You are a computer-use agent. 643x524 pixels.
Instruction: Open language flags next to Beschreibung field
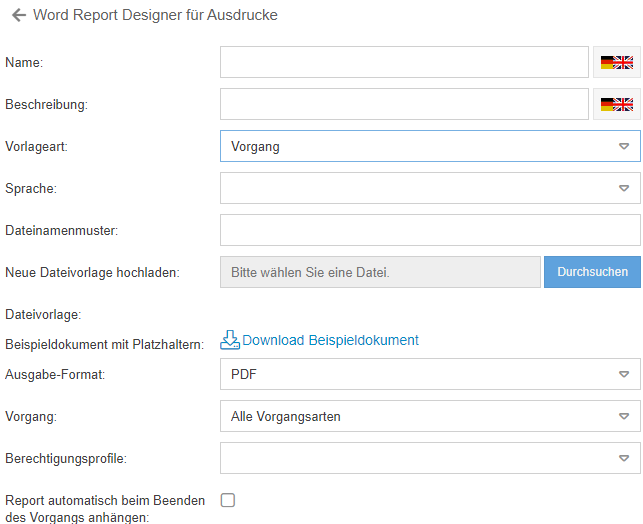pos(616,104)
